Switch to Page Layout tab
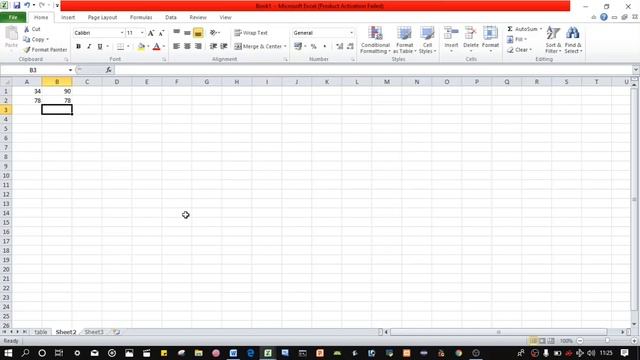The width and height of the screenshot is (640, 360). (x=102, y=18)
